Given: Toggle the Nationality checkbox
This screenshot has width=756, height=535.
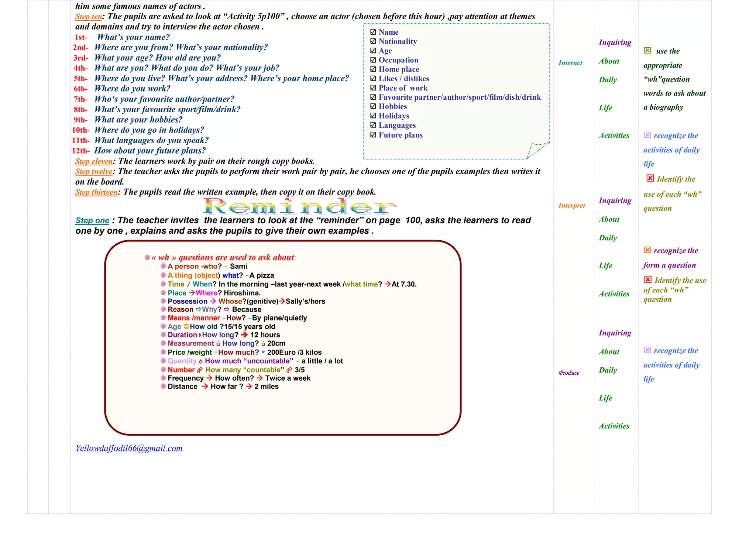Looking at the screenshot, I should click(x=373, y=41).
